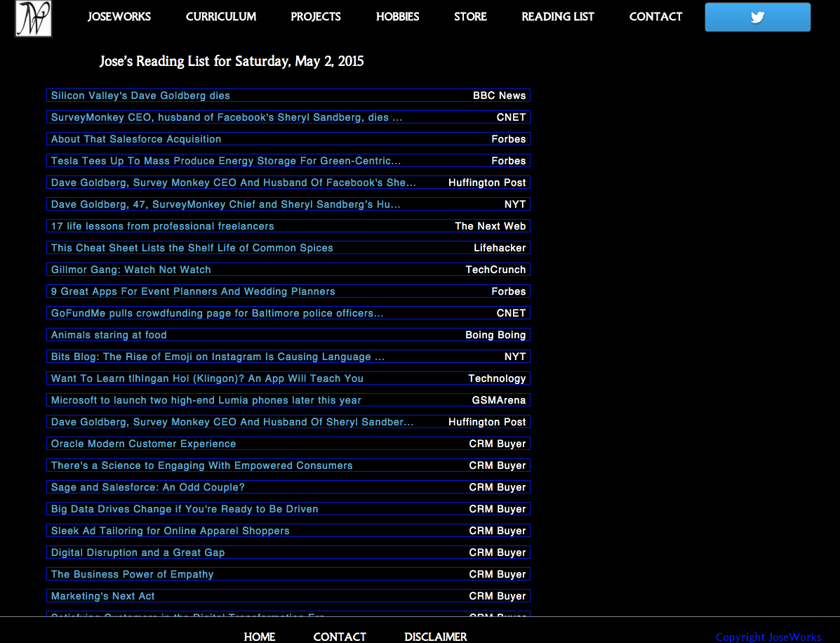Click HOME in the footer
840x643 pixels.
tap(259, 637)
